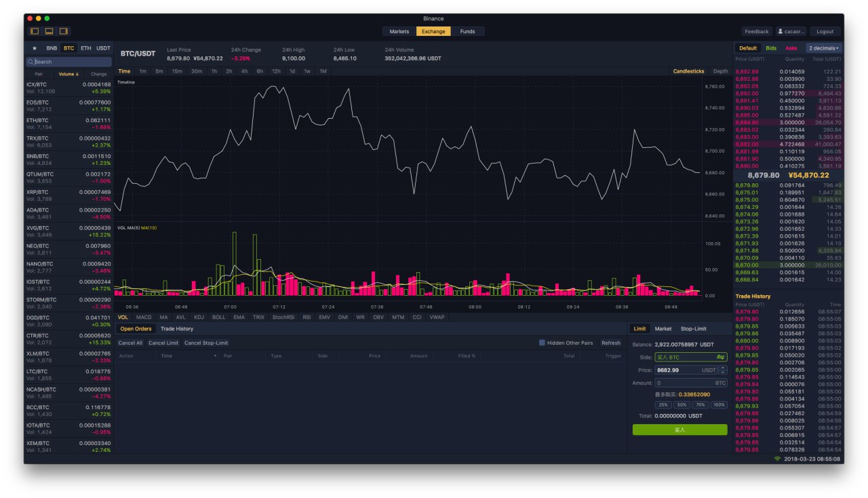Open the 2 decimals dropdown
Image resolution: width=868 pixels, height=498 pixels.
824,48
